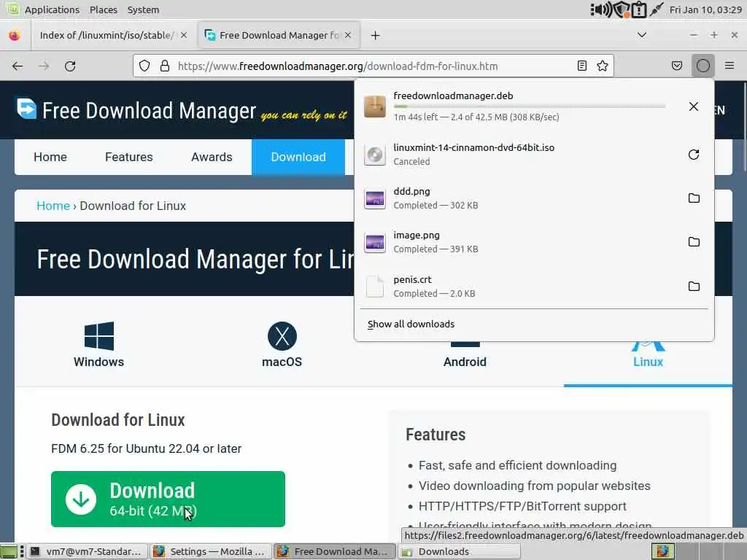Screen dimensions: 747x560
Task: Click the notification tray icon with exclamation
Action: [x=639, y=9]
